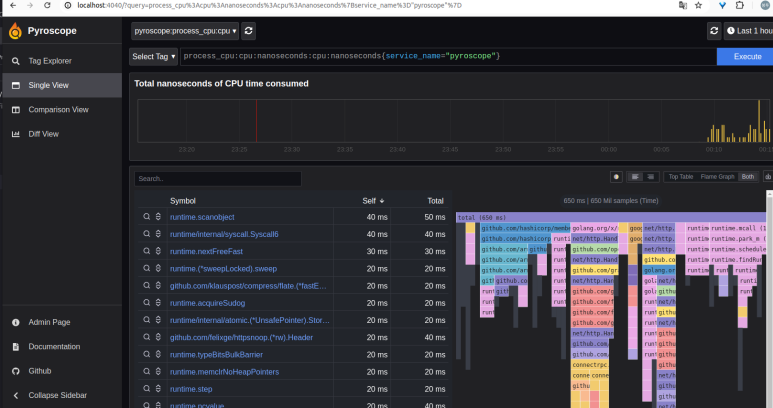Image resolution: width=773 pixels, height=408 pixels.
Task: Click the runtime/internal/syscall.Syscall6 symbol link
Action: tap(224, 234)
